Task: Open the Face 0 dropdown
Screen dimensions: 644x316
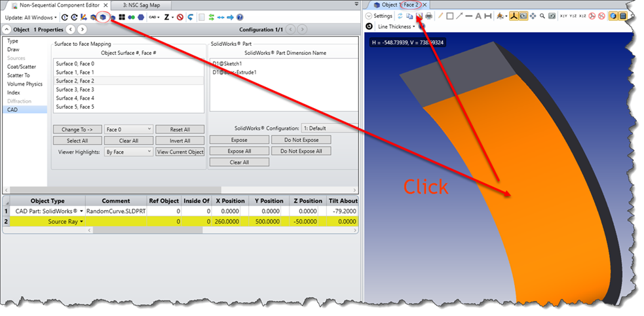Action: tap(128, 130)
